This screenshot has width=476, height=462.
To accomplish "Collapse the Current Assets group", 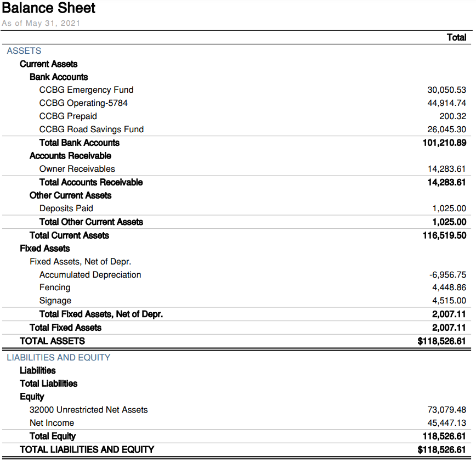I will pos(49,64).
